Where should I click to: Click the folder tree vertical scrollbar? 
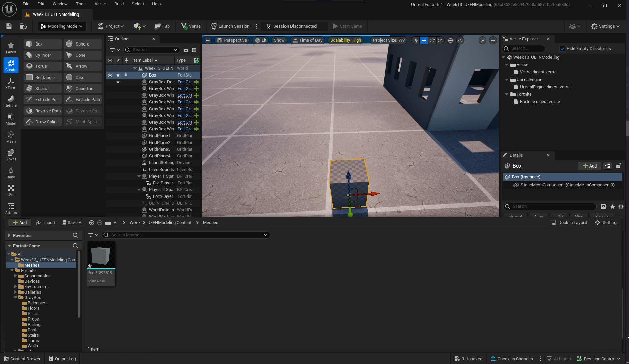tap(79, 284)
